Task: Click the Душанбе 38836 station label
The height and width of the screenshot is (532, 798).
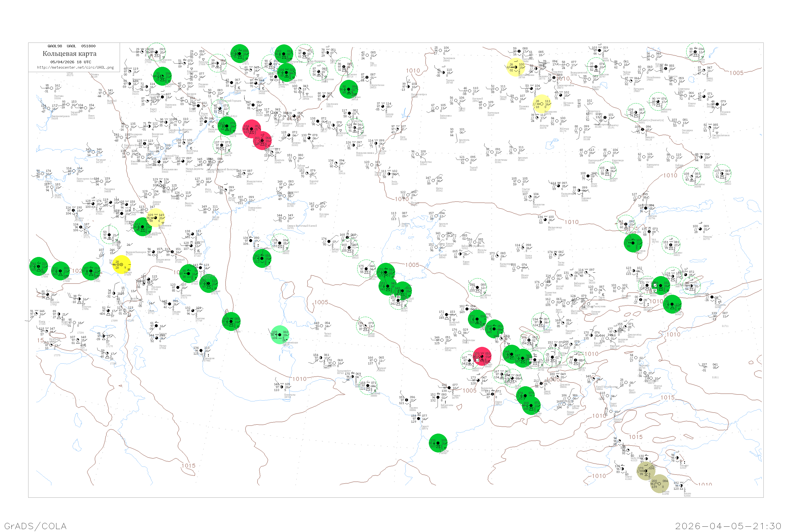Action: 565,386
